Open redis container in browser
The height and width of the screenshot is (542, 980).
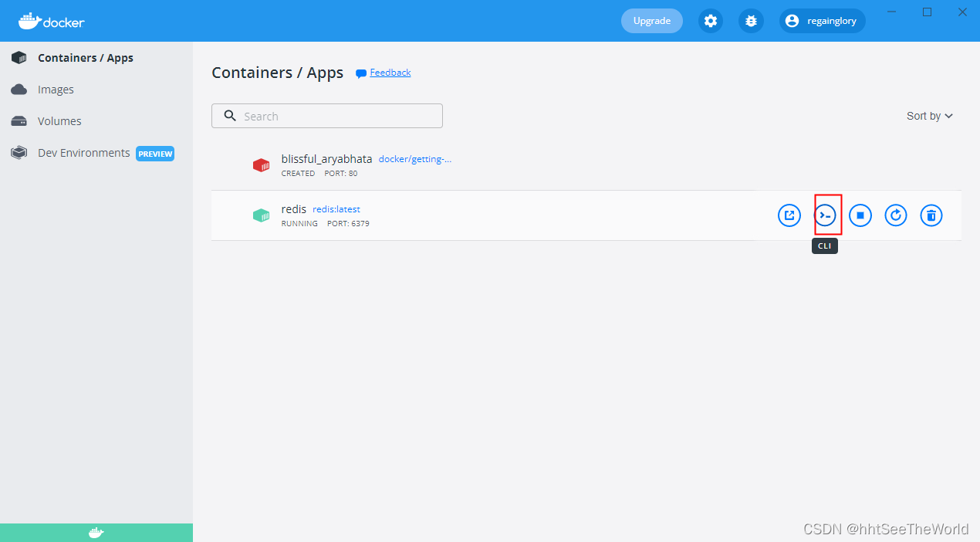tap(789, 215)
